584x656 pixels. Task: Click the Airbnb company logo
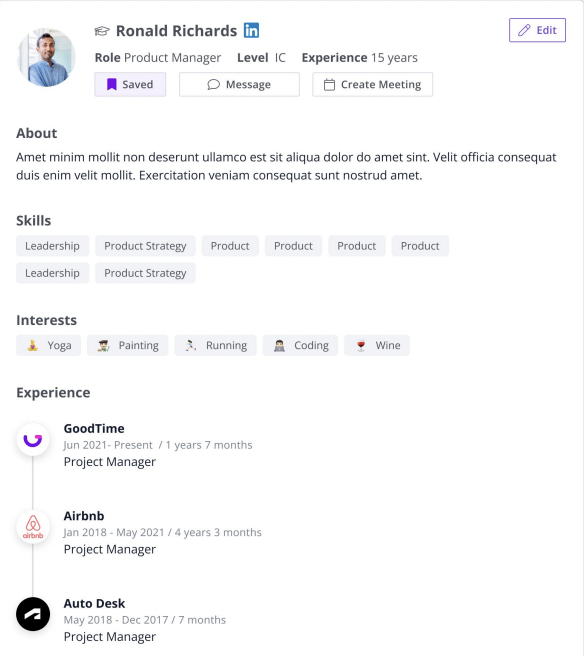(x=33, y=527)
